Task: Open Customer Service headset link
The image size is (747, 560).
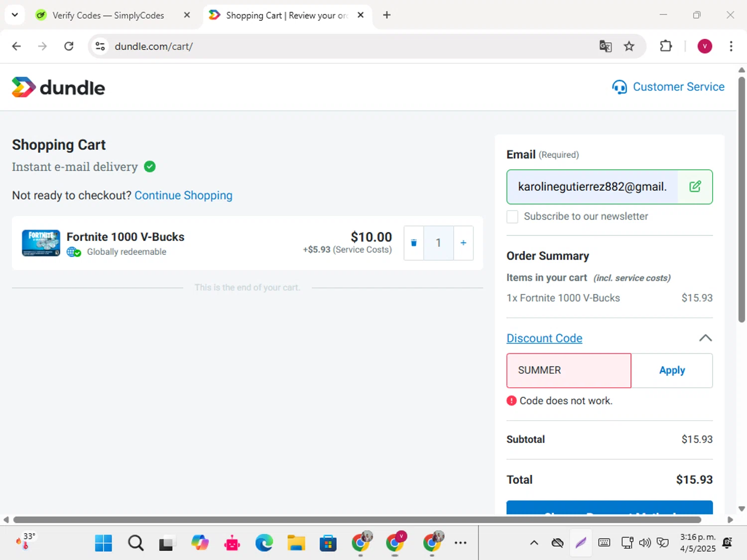Action: pyautogui.click(x=668, y=87)
